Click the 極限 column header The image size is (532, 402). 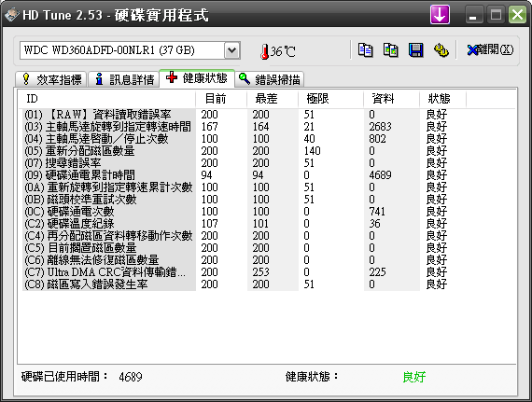(x=330, y=99)
